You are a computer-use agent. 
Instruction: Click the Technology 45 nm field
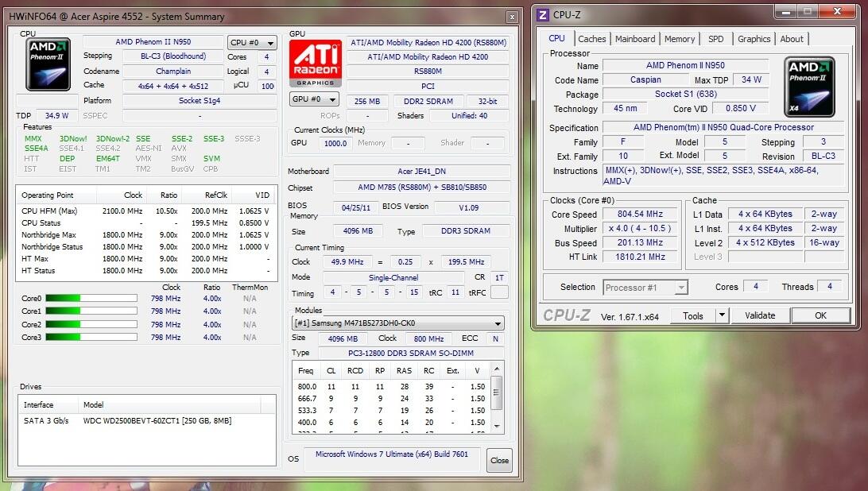pos(625,109)
